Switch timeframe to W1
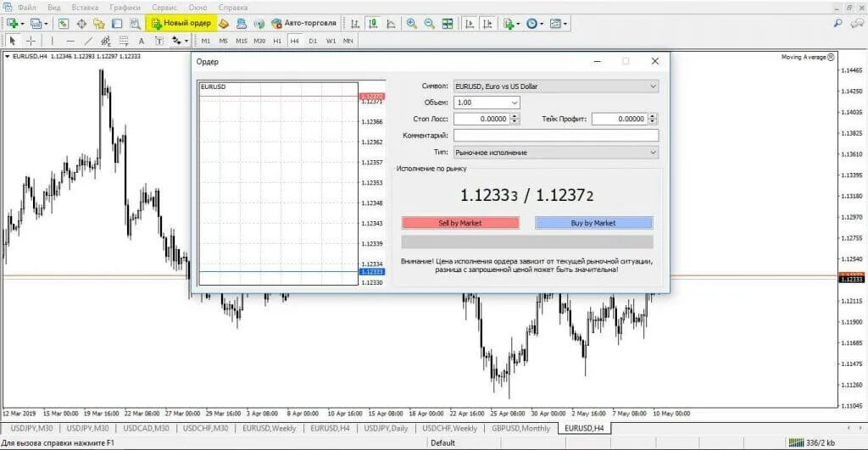 click(x=331, y=41)
